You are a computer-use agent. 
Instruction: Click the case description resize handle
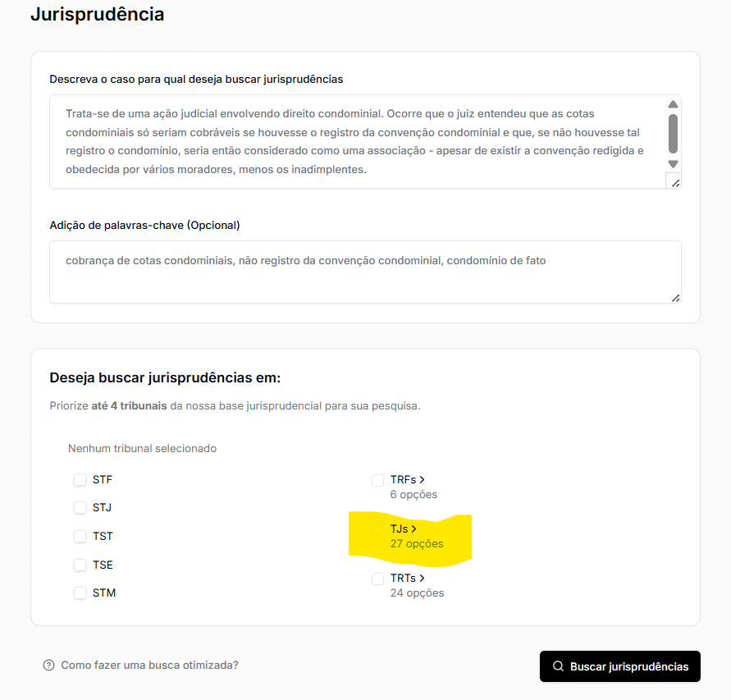675,183
